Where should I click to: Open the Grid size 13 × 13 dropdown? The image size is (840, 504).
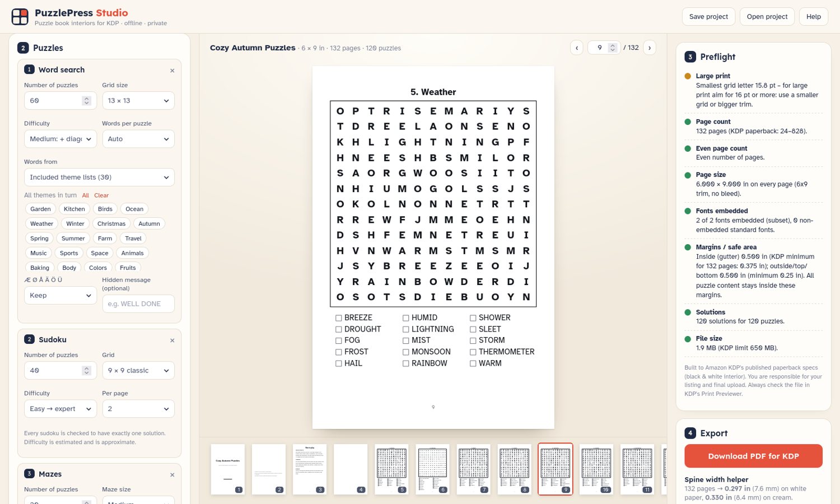coord(138,101)
